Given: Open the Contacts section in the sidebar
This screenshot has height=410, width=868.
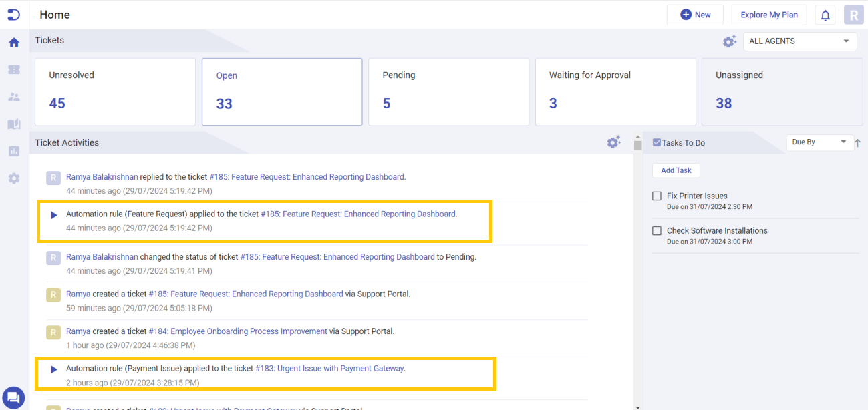Looking at the screenshot, I should click(13, 97).
